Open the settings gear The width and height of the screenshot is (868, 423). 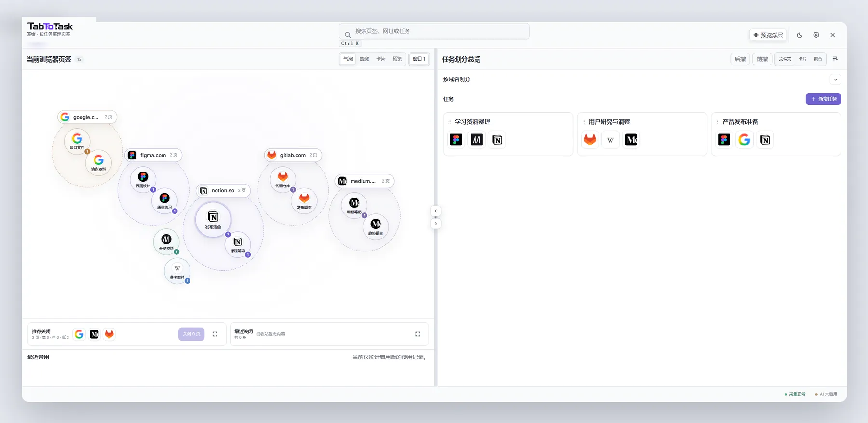[816, 35]
